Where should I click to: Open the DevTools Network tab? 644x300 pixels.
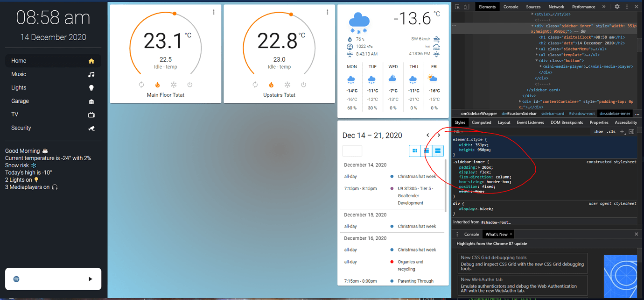[x=556, y=7]
